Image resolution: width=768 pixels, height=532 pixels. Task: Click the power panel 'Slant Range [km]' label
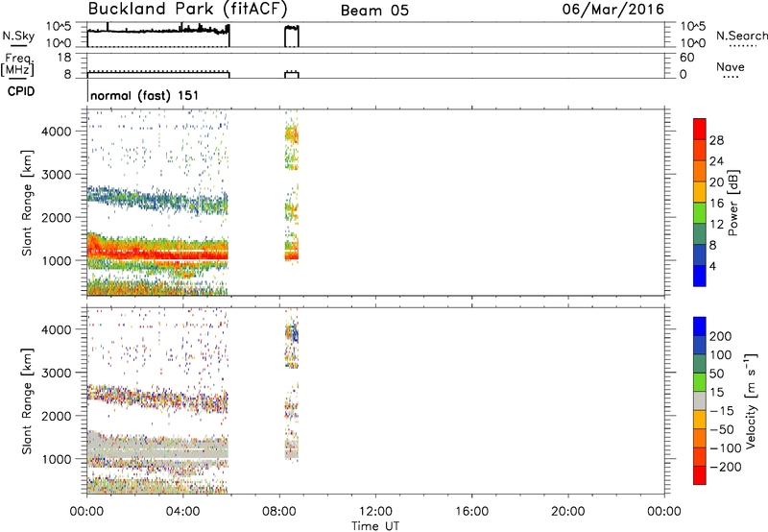pos(27,203)
